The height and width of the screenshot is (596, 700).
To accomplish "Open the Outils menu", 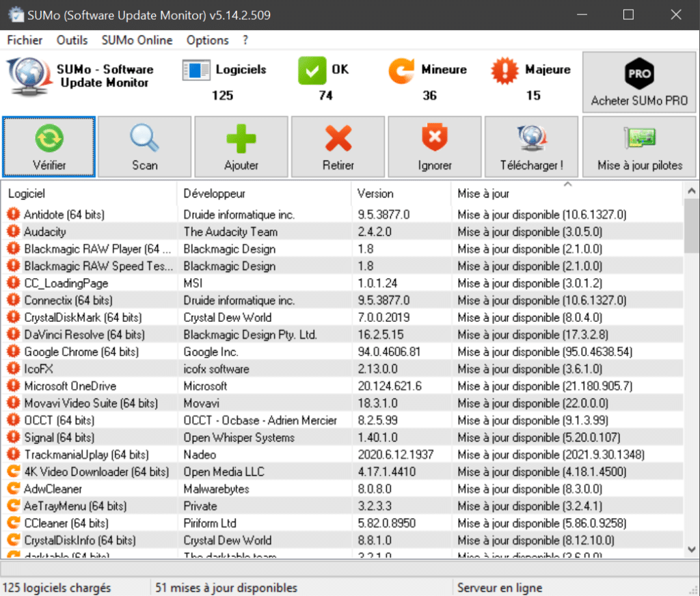I will pos(72,40).
